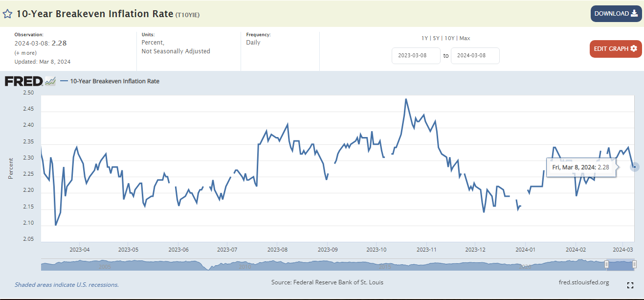Expand the (+ more) observations

pos(25,52)
